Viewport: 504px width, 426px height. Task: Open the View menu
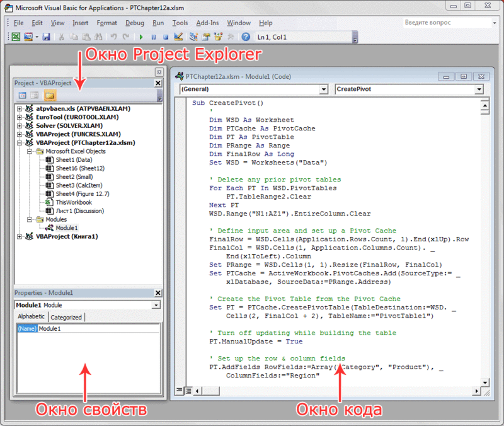[57, 23]
